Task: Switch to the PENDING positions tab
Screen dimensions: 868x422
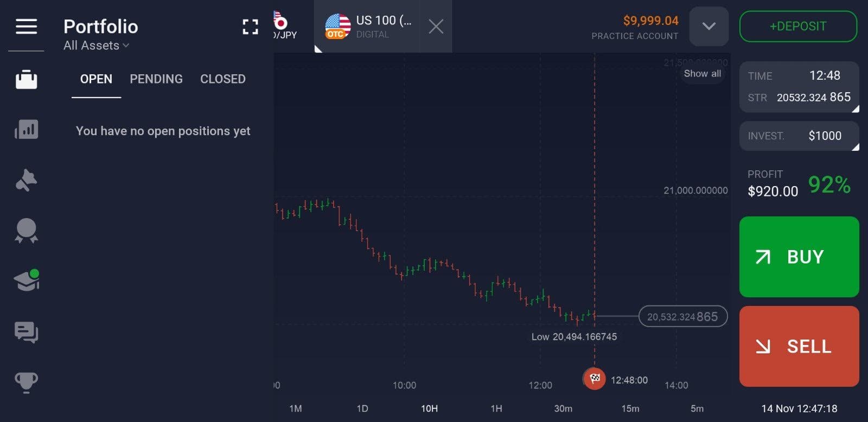Action: pos(156,79)
